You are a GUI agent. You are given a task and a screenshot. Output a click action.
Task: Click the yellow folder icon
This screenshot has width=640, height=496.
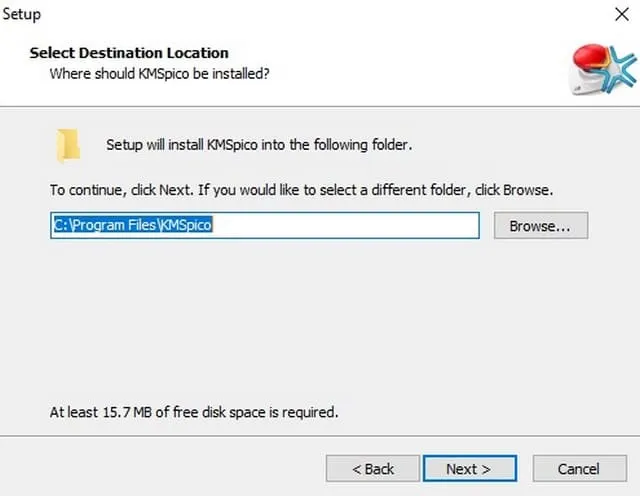[x=68, y=145]
